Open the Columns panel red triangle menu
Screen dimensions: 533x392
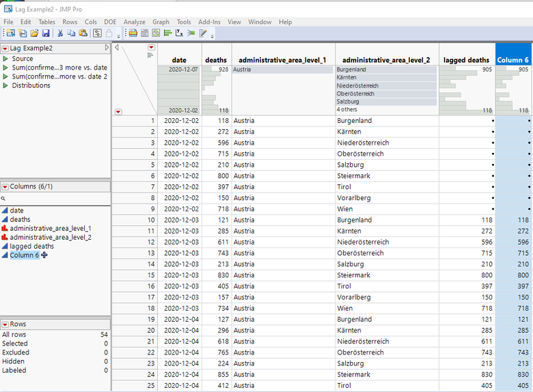5,187
